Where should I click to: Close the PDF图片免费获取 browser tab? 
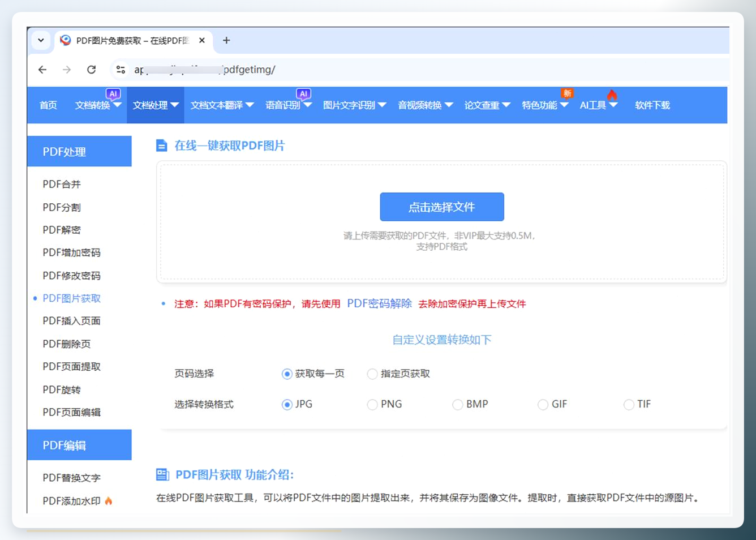coord(202,41)
